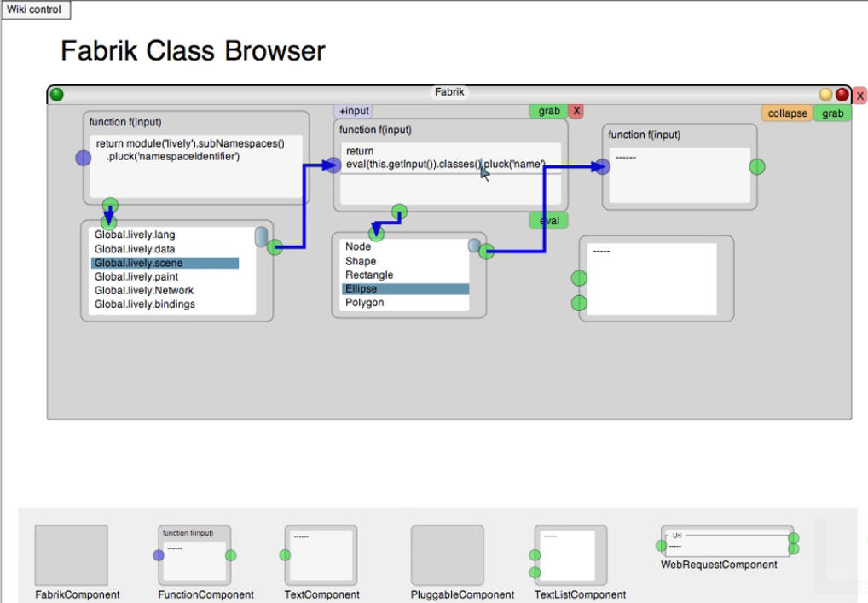
Task: Click the green output pin of the third function
Action: point(756,166)
